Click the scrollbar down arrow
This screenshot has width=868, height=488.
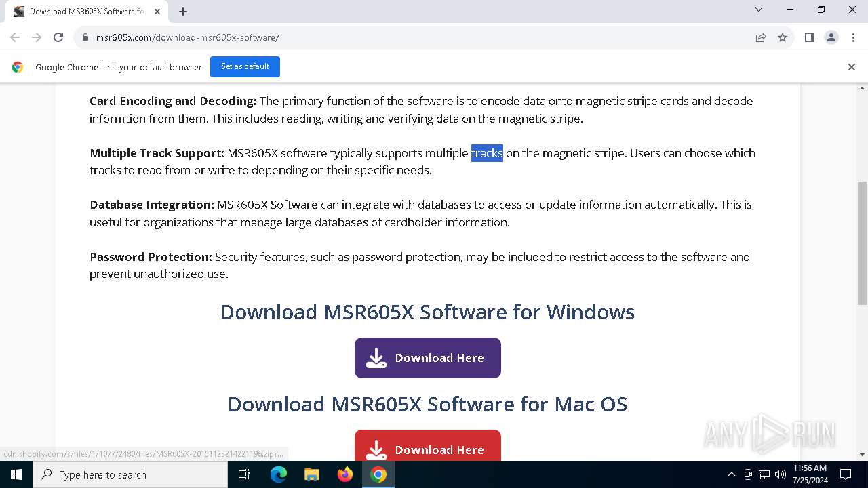(x=863, y=455)
